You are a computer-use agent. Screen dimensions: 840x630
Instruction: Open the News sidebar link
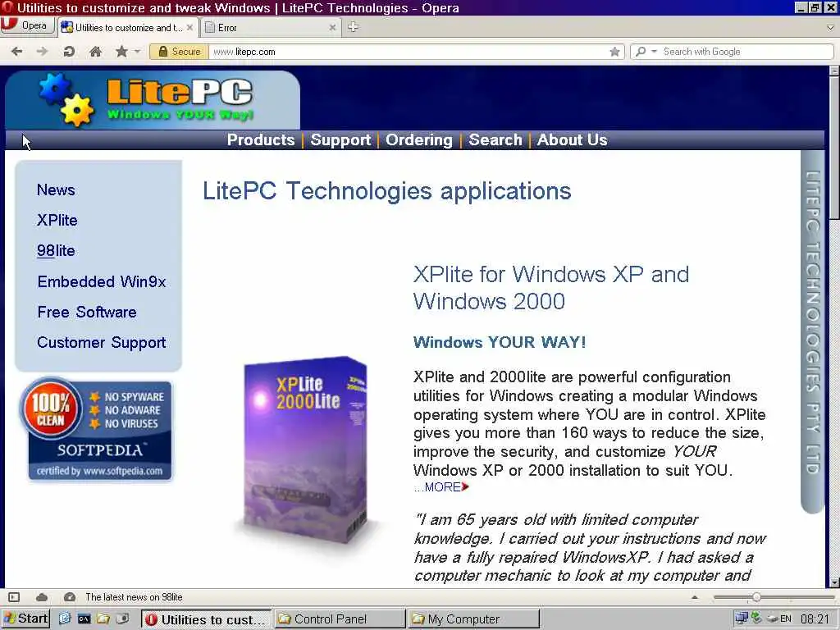pos(56,189)
